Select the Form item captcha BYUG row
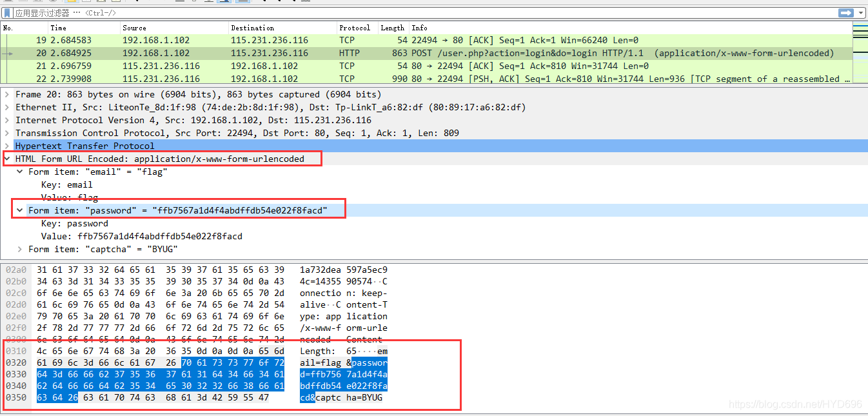Screen dimensions: 868x416 434,249
